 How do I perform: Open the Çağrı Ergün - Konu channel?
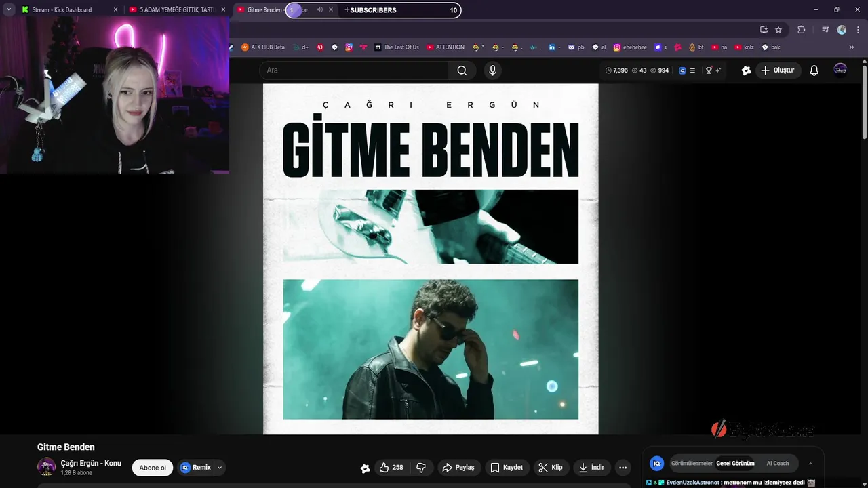pyautogui.click(x=91, y=463)
